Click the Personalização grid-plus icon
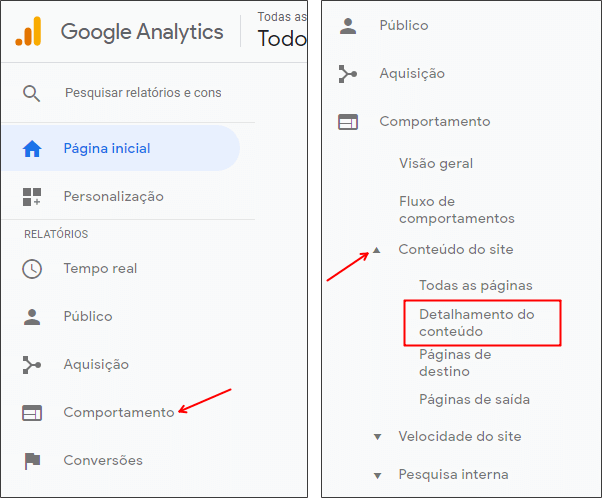The image size is (602, 498). coord(32,197)
